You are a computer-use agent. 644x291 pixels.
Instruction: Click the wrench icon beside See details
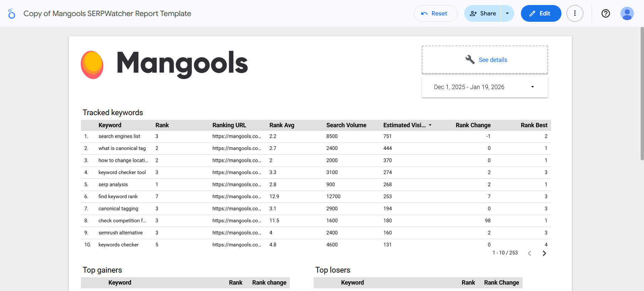click(470, 60)
